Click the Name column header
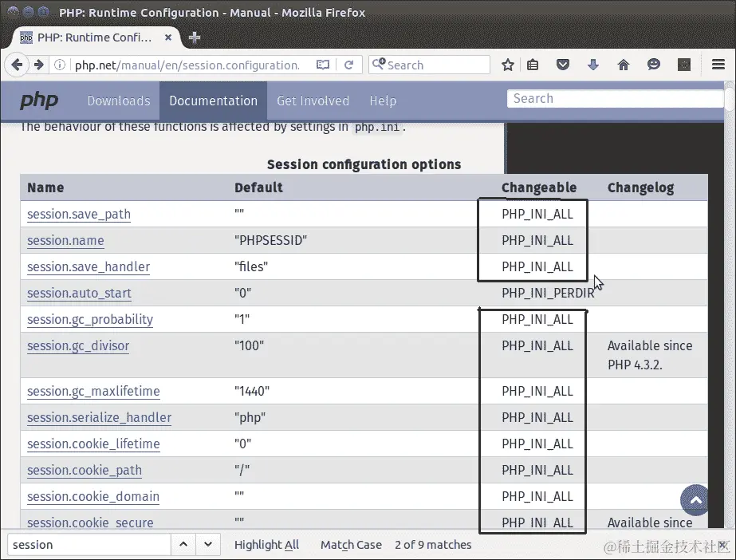This screenshot has height=560, width=736. [45, 187]
